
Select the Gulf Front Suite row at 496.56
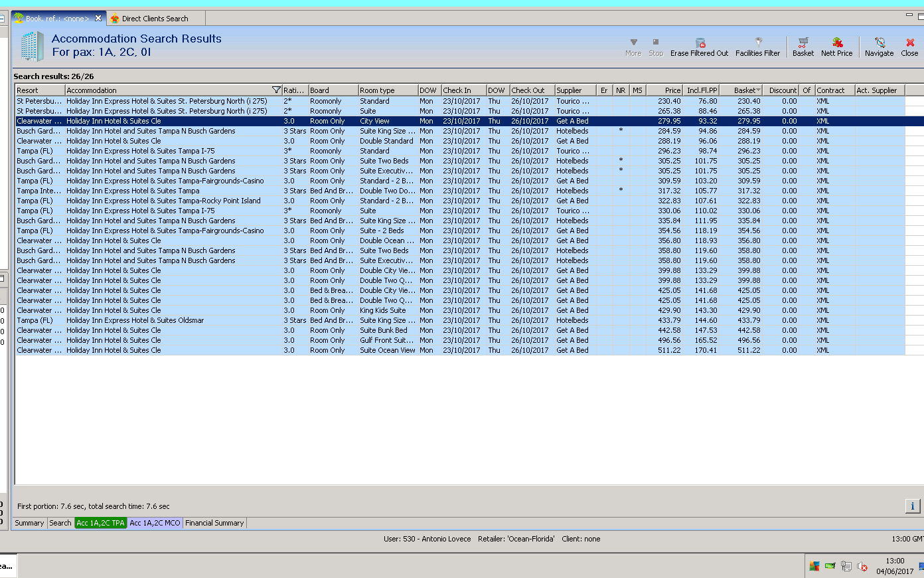pyautogui.click(x=385, y=340)
